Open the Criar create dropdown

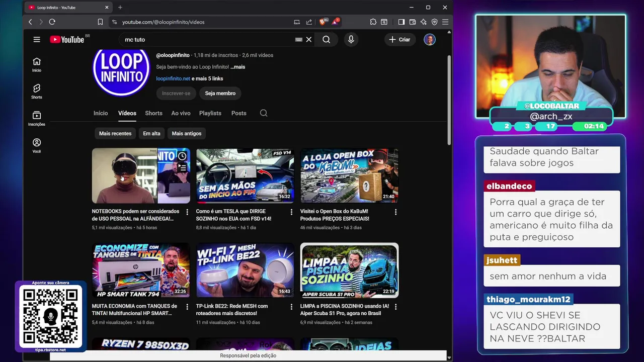click(x=400, y=39)
